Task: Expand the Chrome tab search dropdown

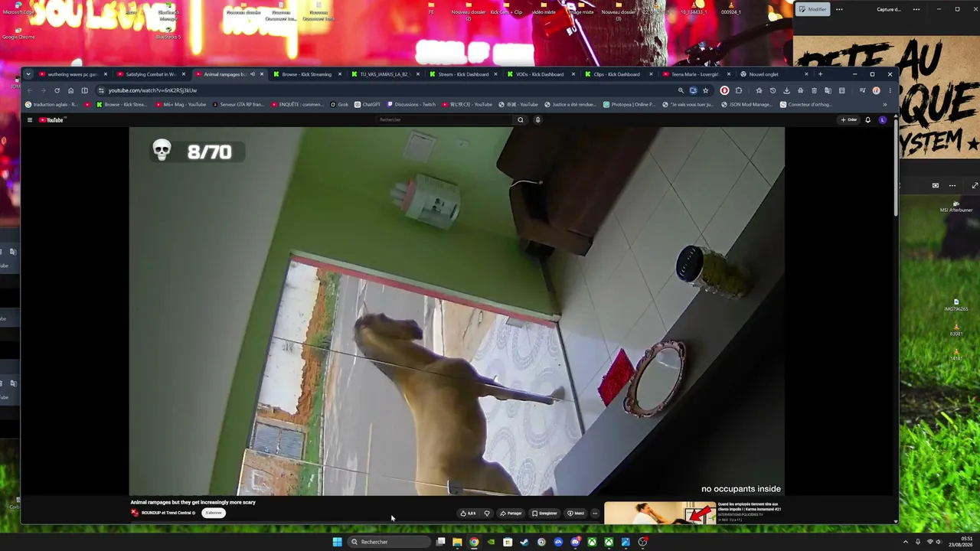Action: pyautogui.click(x=28, y=74)
